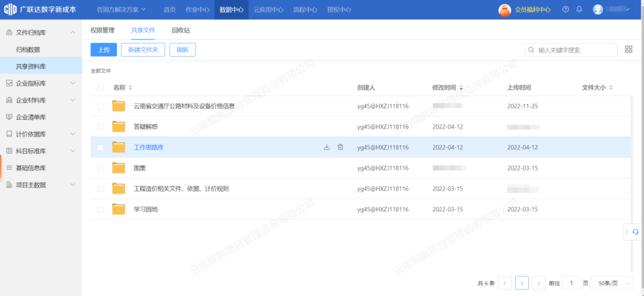Viewport: 644px width, 296px height.
Task: Click folder icon for 云南省交通厅公路材料及设备价格信息
Action: click(119, 106)
